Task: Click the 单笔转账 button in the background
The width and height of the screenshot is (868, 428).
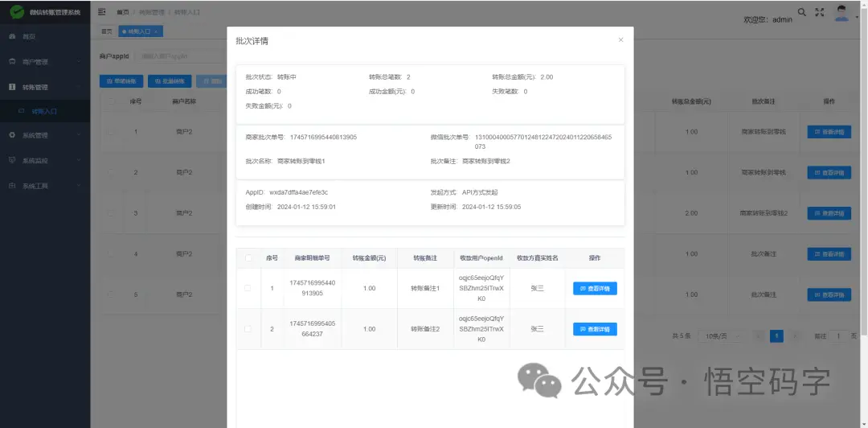Action: click(121, 81)
